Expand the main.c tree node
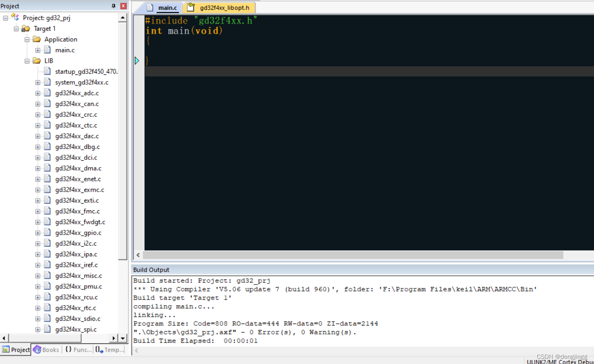This screenshot has width=594, height=364. 38,50
